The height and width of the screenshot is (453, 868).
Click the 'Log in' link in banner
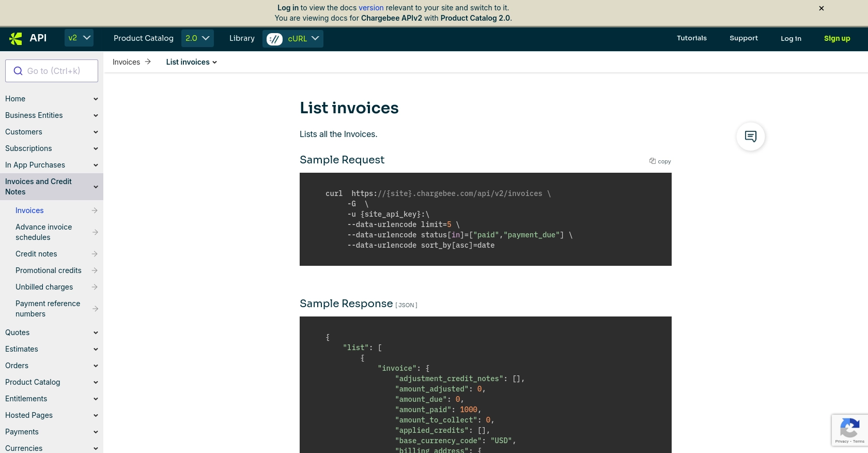pos(288,8)
